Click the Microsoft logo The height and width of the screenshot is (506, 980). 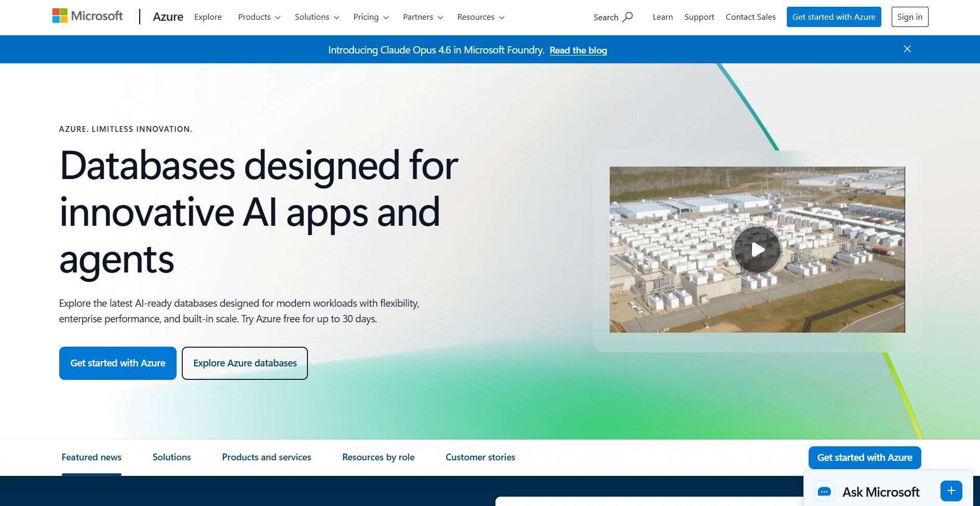pyautogui.click(x=87, y=16)
